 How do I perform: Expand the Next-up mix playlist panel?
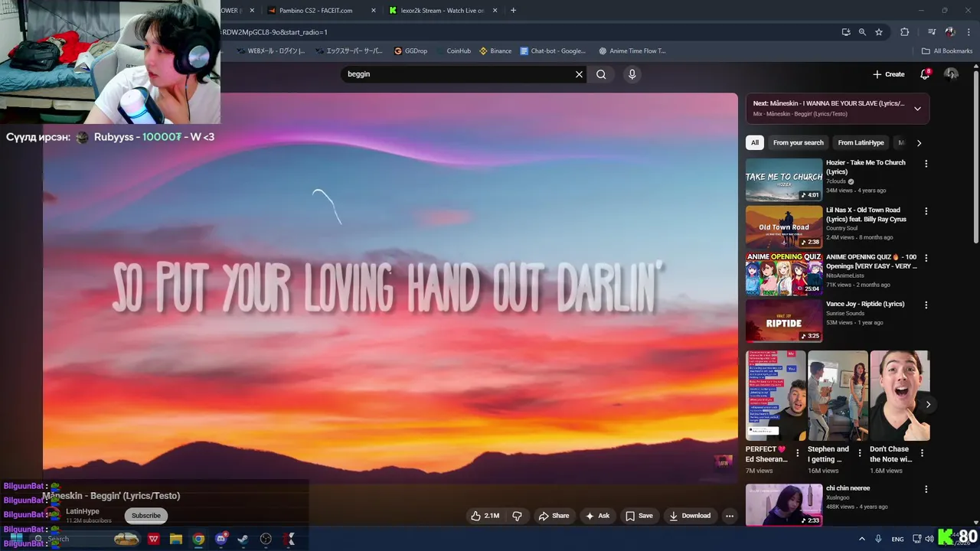(917, 109)
